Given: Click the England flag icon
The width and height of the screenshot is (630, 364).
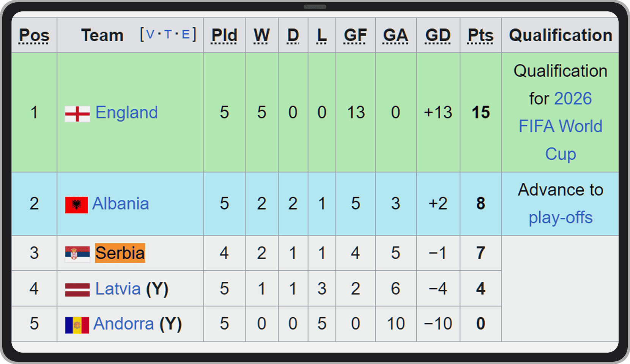Looking at the screenshot, I should tap(77, 113).
